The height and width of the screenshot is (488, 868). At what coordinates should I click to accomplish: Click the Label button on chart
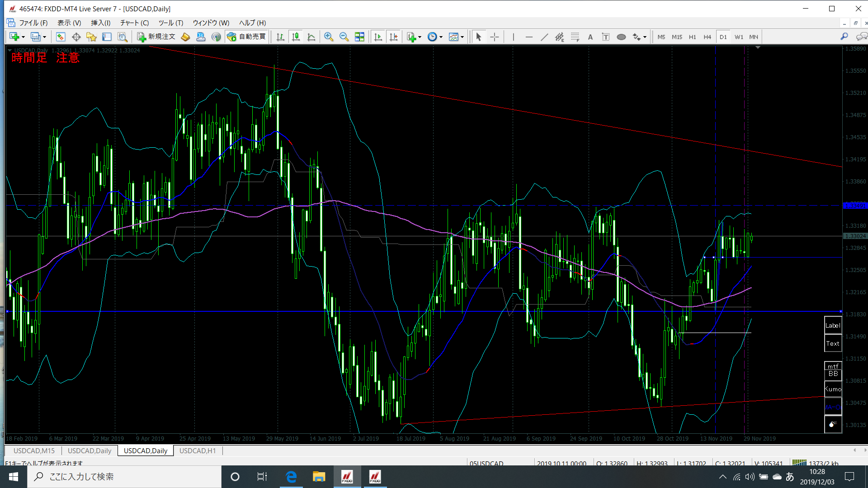pos(833,325)
